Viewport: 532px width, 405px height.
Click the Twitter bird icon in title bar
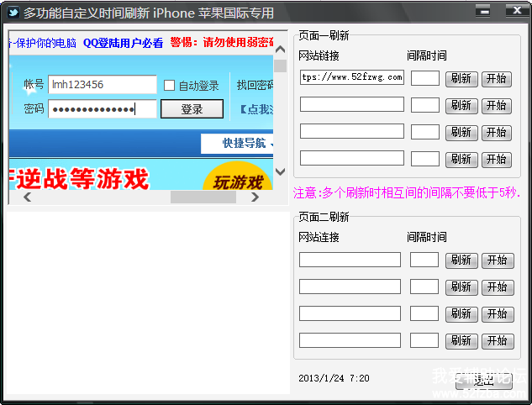coord(12,13)
